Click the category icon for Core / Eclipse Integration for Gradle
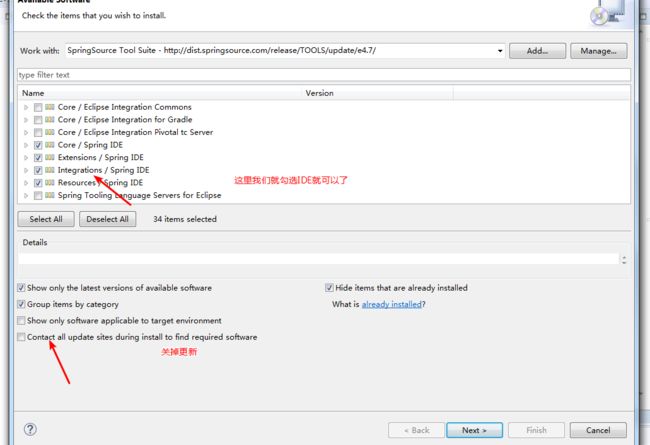The image size is (650, 445). [x=50, y=119]
